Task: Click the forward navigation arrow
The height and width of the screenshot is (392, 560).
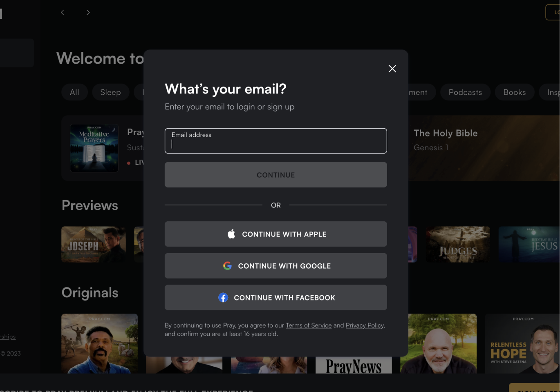Action: click(x=88, y=13)
